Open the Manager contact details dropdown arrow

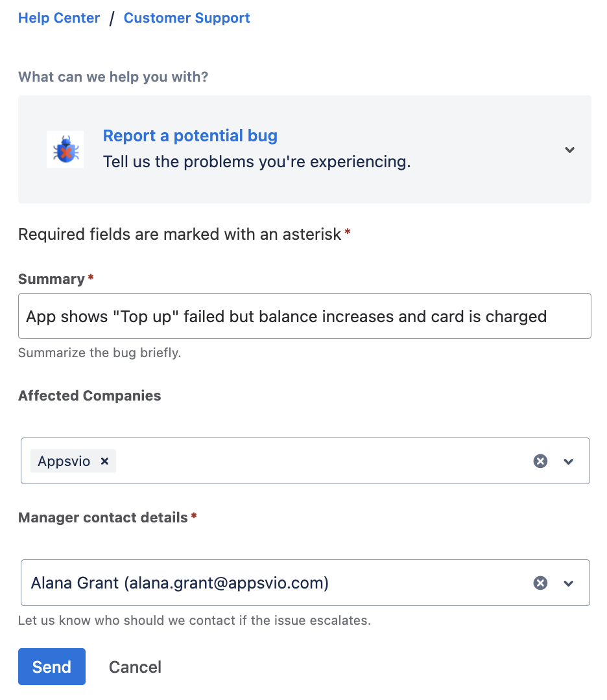click(569, 583)
